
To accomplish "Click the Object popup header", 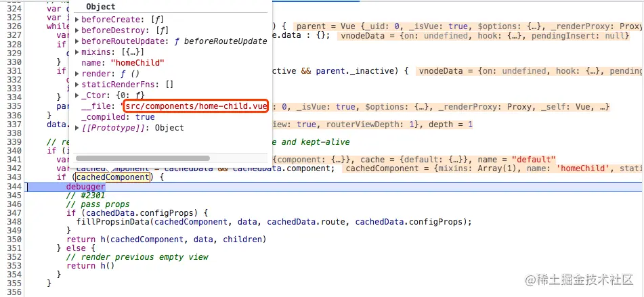I will [x=101, y=7].
